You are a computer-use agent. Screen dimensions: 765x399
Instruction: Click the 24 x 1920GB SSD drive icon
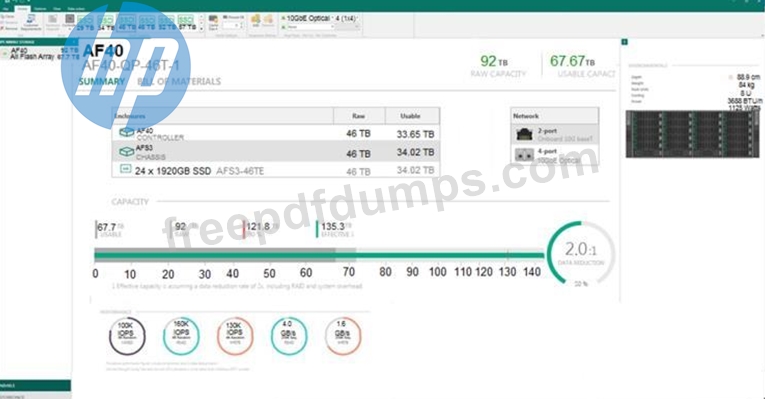pyautogui.click(x=125, y=169)
